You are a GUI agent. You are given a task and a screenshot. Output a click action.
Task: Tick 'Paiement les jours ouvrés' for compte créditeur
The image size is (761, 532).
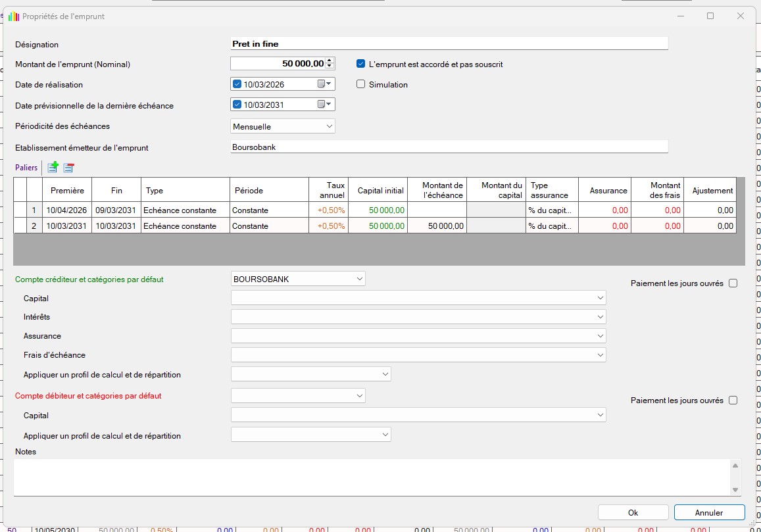733,283
